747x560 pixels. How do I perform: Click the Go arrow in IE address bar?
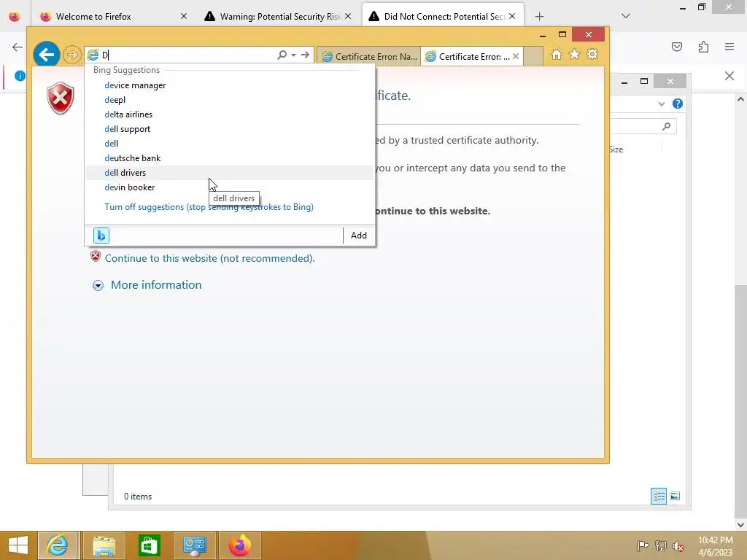click(x=305, y=55)
